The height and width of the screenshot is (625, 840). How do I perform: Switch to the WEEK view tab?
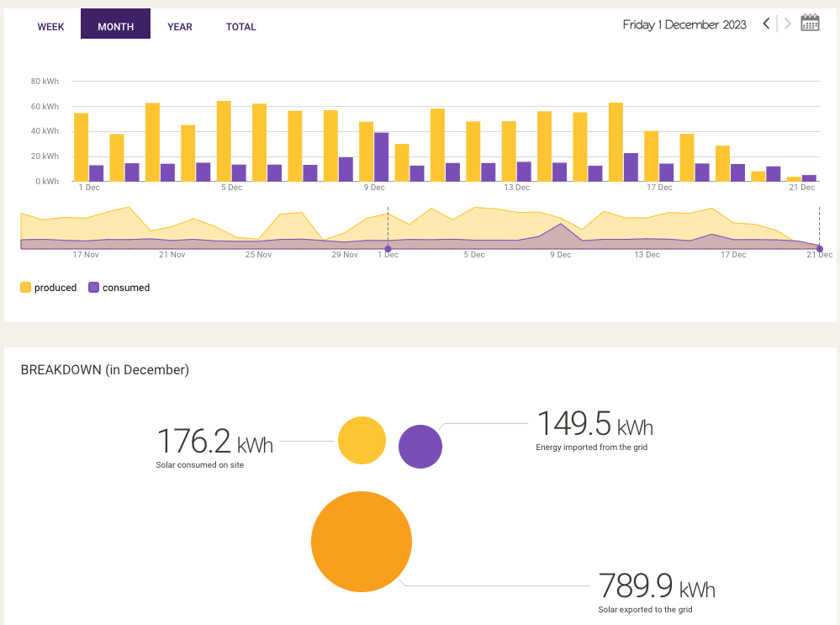[x=50, y=26]
